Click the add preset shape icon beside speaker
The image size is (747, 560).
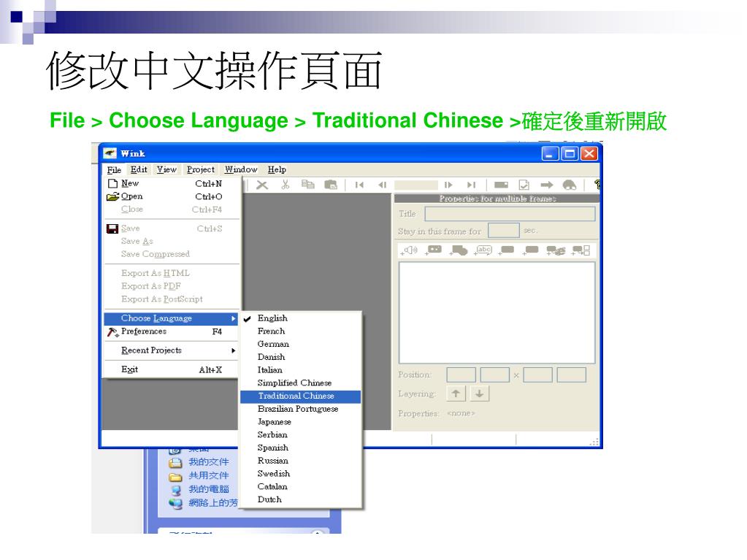pyautogui.click(x=433, y=250)
